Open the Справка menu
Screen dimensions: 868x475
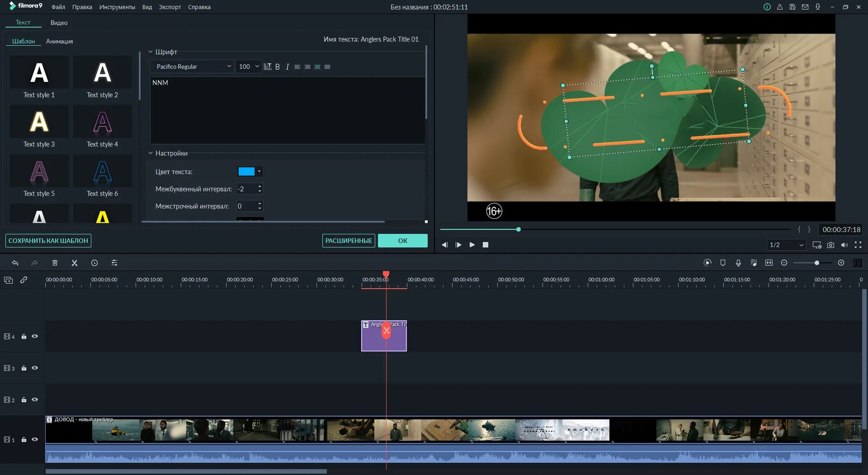pos(199,7)
